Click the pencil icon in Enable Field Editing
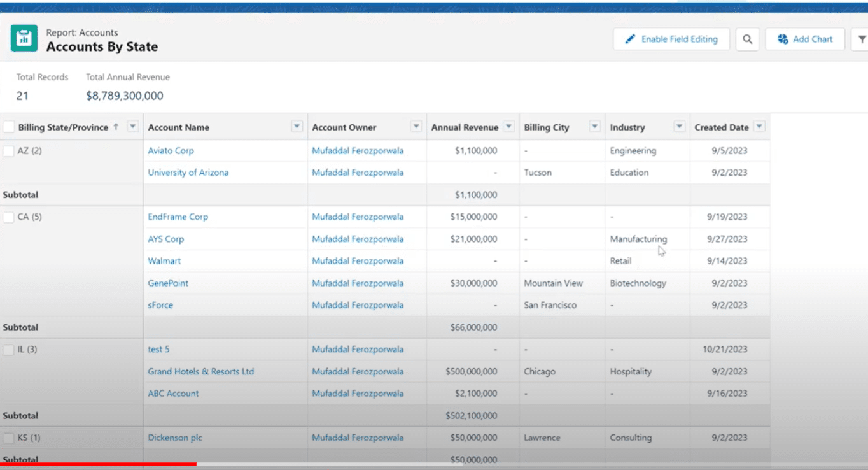Viewport: 868px width, 470px height. point(630,39)
